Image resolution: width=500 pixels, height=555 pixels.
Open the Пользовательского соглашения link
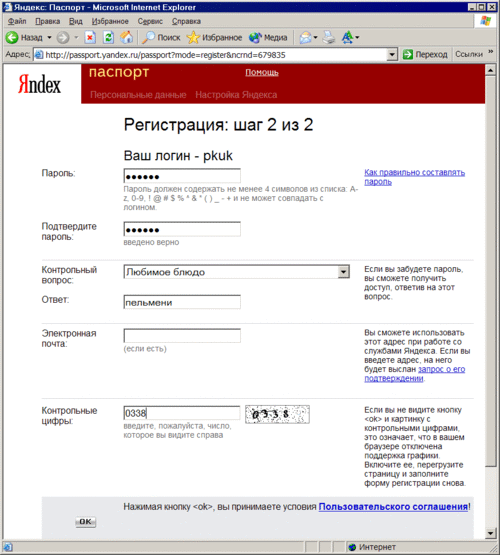(x=393, y=507)
